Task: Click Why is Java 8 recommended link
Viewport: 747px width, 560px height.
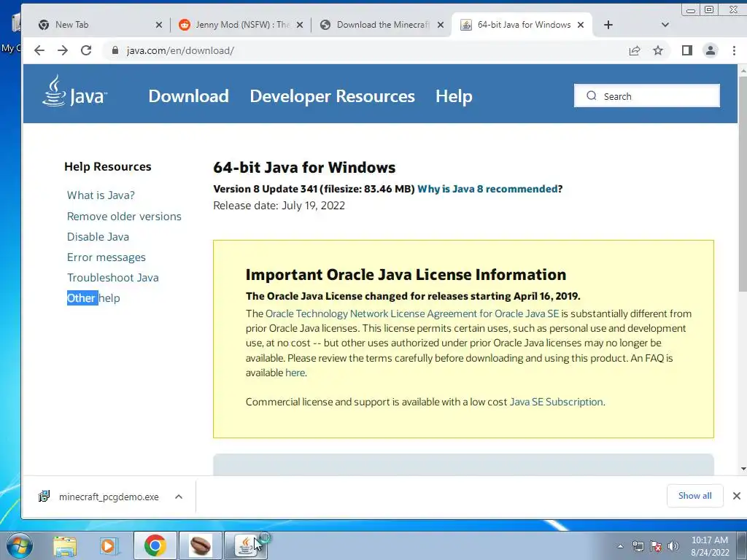Action: point(487,189)
